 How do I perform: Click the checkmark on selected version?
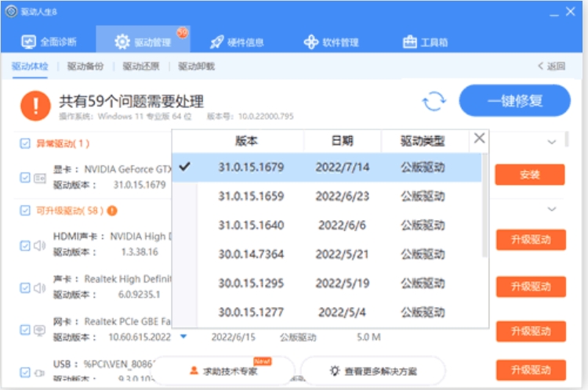185,167
